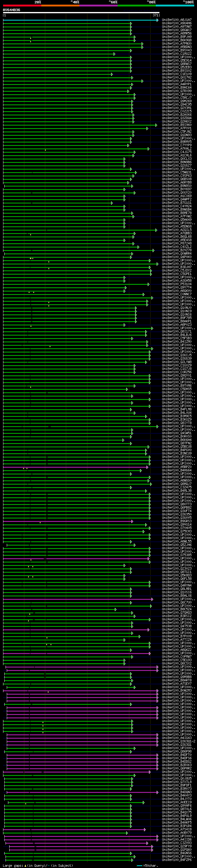Click the arrowhead ending the UniRef100_A8J1A7 bar
Image resolution: width=197 pixels, height=868 pixels.
tap(157, 20)
